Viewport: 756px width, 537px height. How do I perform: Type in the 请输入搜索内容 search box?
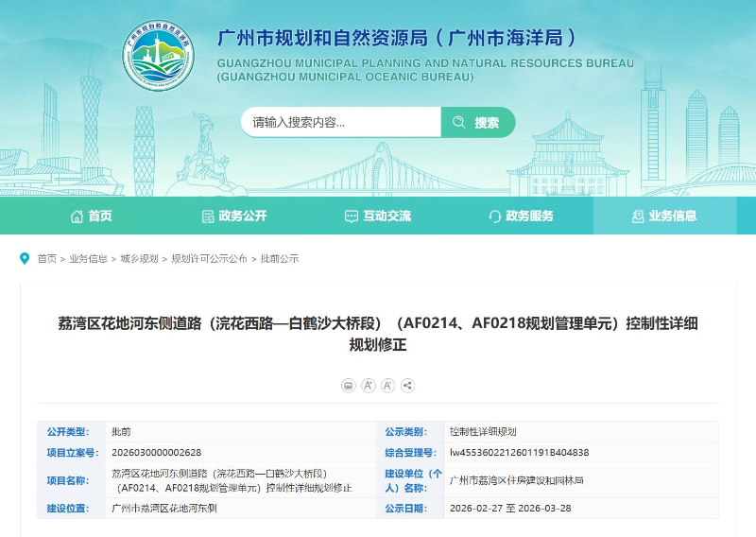pyautogui.click(x=340, y=122)
